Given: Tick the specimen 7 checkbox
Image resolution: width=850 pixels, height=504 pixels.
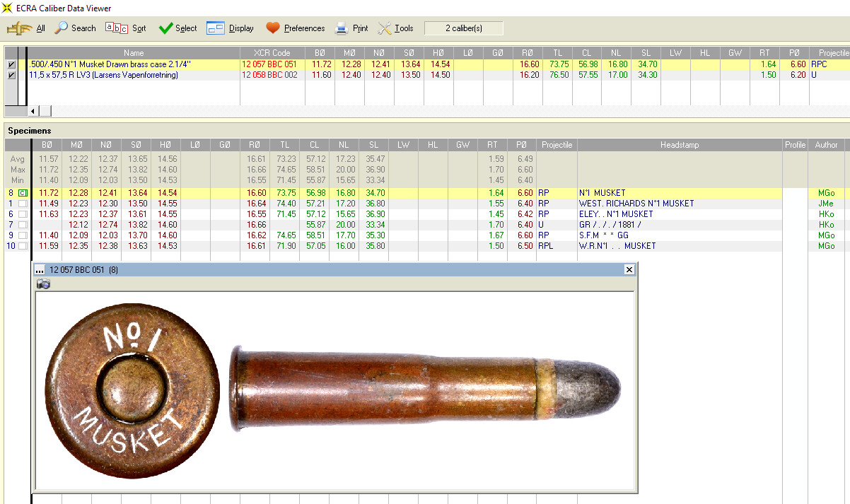Looking at the screenshot, I should [23, 225].
